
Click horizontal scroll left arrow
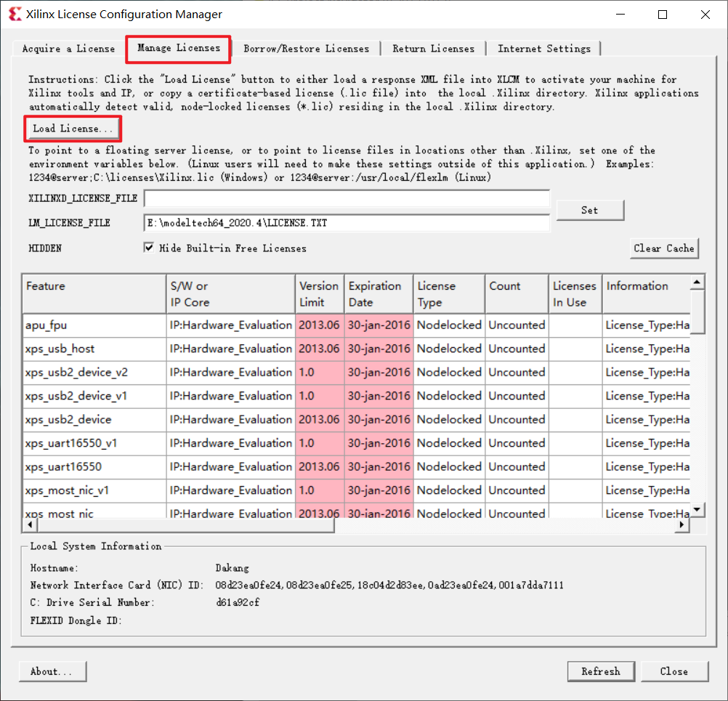tap(31, 525)
